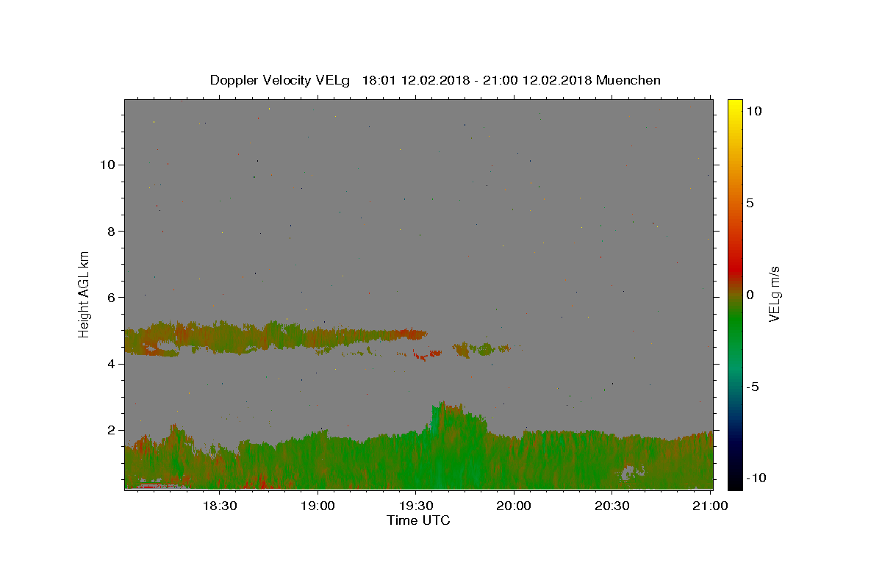Click the colorbar value 10 label
The height and width of the screenshot is (588, 882).
(x=754, y=111)
